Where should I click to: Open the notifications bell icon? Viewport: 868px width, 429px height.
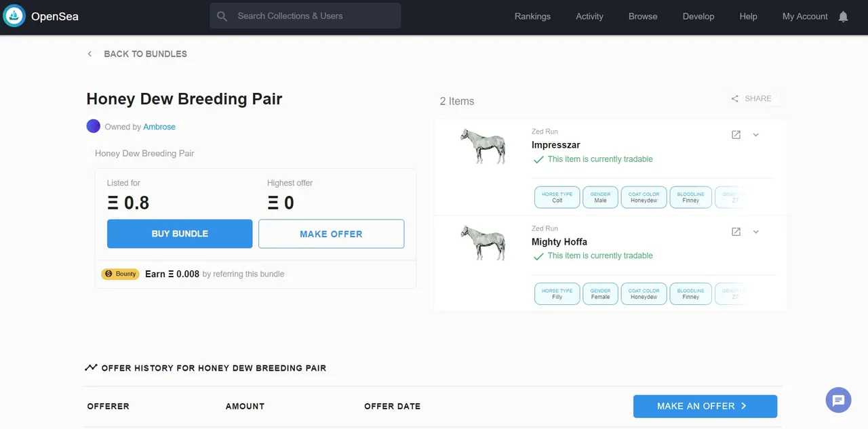(843, 16)
